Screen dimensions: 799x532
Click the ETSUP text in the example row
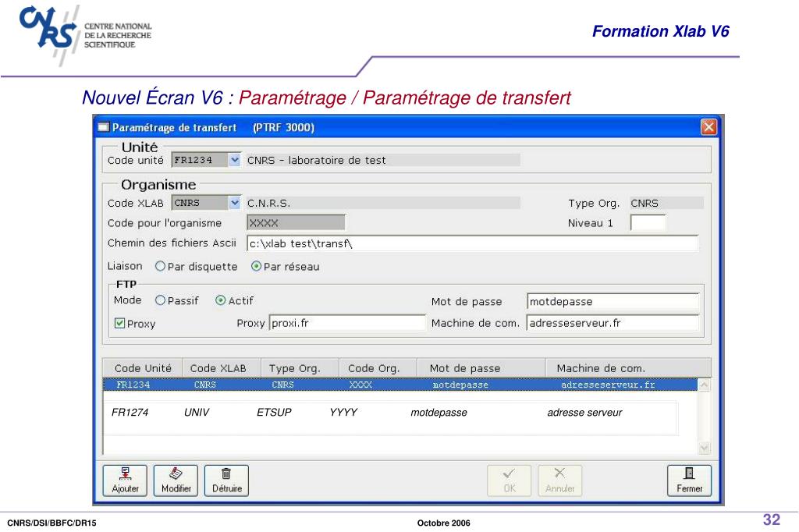[274, 412]
